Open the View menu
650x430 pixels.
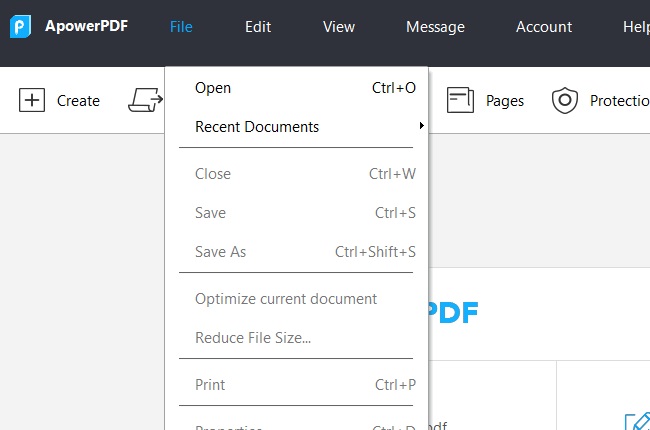(x=339, y=27)
